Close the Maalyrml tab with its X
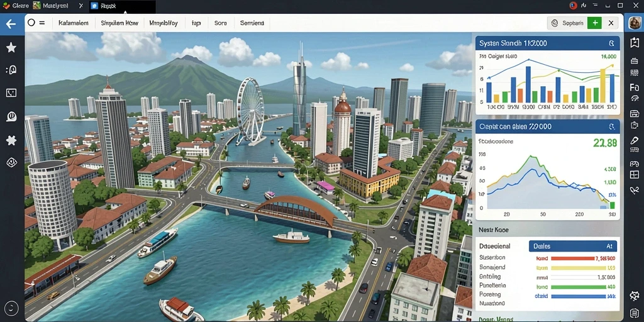 click(80, 6)
